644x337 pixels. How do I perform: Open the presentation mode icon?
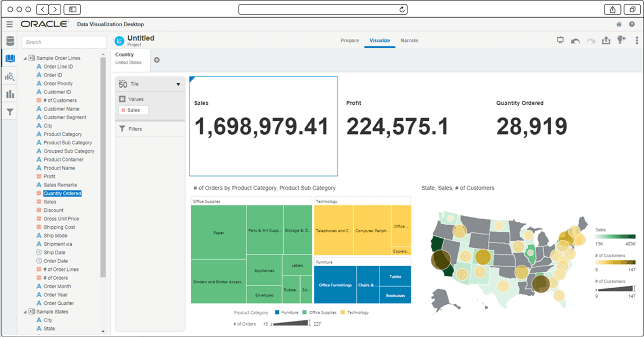tap(560, 40)
